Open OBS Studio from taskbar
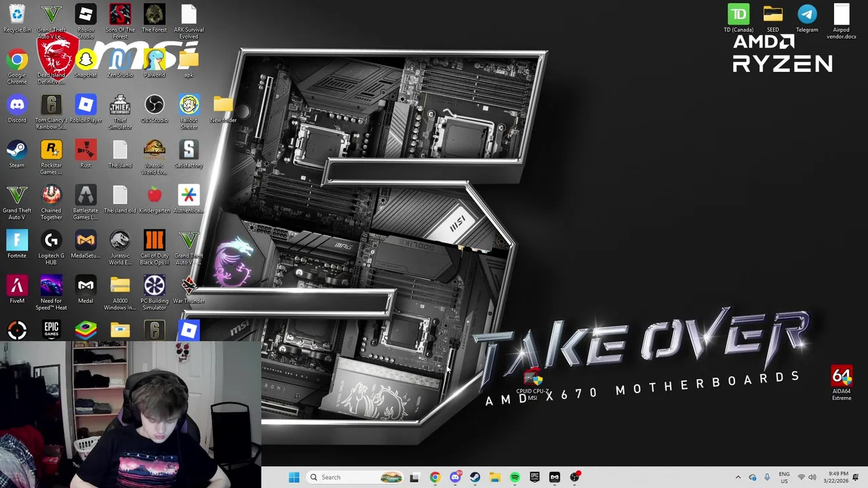Viewport: 868px width, 488px height. pos(575,477)
